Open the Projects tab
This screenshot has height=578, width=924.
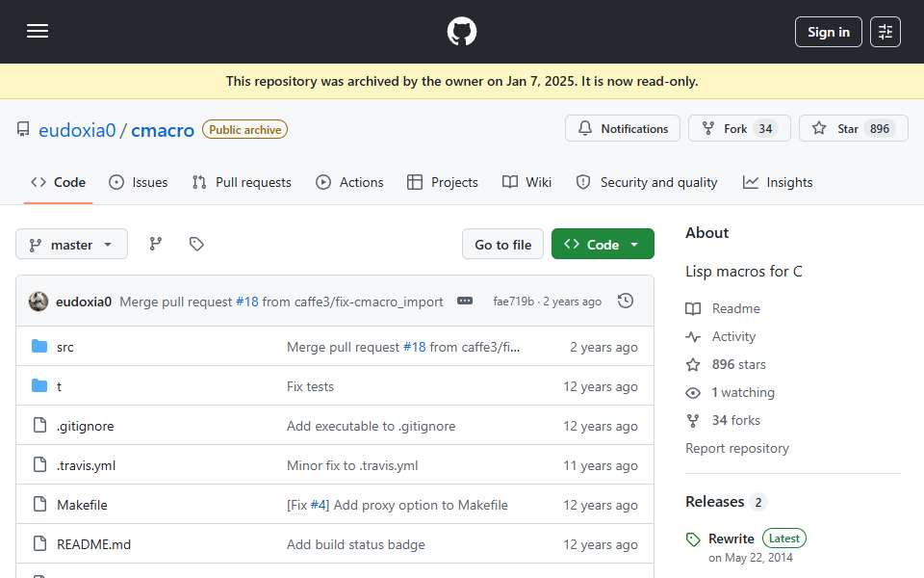[x=443, y=182]
